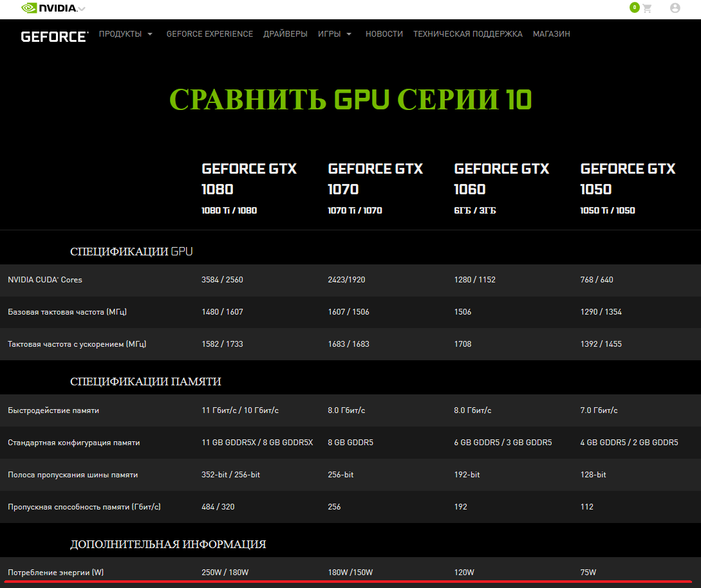Open the GEFORCE EXPERIENCE menu item
The image size is (701, 588).
coord(210,34)
